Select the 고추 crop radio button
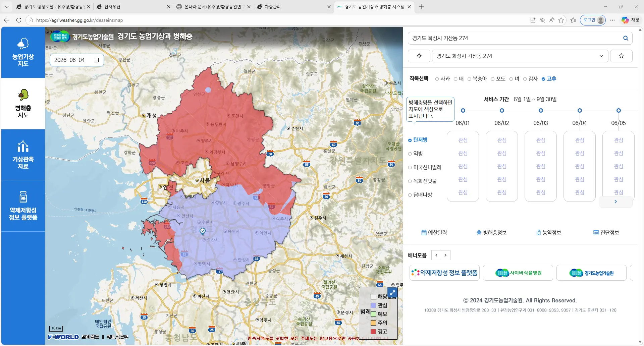This screenshot has height=346, width=644. (543, 79)
